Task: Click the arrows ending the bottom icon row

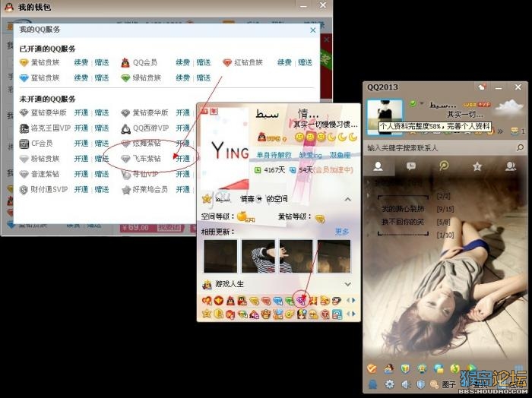Action: point(351,314)
